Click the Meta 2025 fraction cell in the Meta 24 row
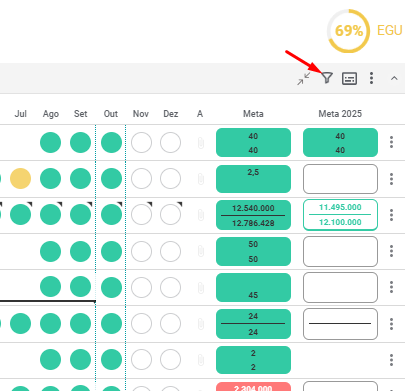 pyautogui.click(x=340, y=324)
